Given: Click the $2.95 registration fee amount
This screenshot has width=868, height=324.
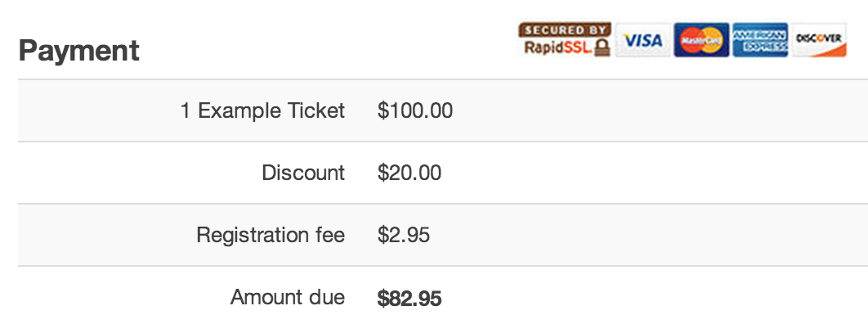Looking at the screenshot, I should (x=404, y=235).
